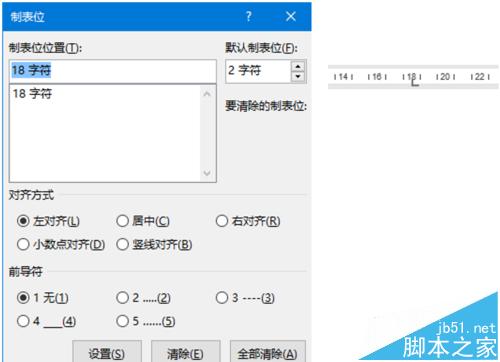Click the left tab marker on ruler
The image size is (500, 362).
[414, 82]
